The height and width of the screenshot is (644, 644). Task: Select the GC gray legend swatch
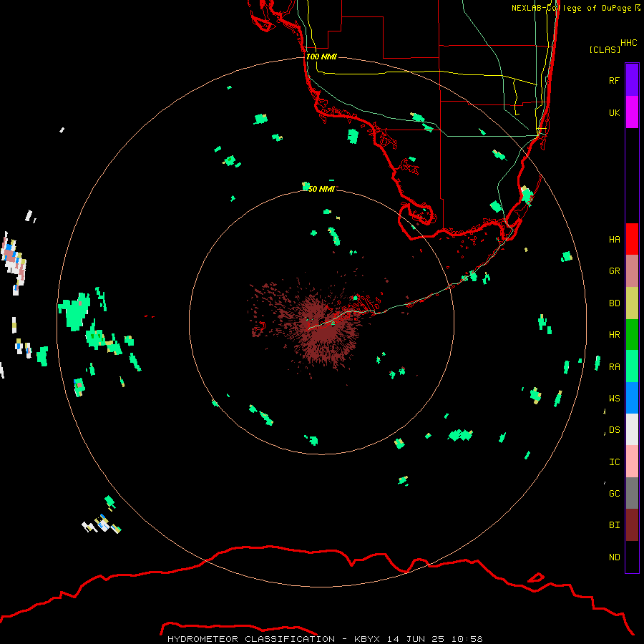[x=632, y=493]
